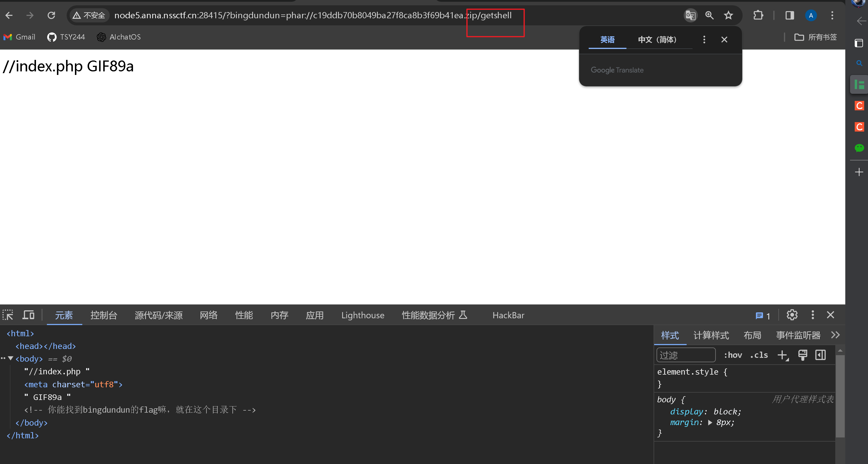Viewport: 868px width, 464px height.
Task: Collapse the body element tree node
Action: (x=11, y=358)
